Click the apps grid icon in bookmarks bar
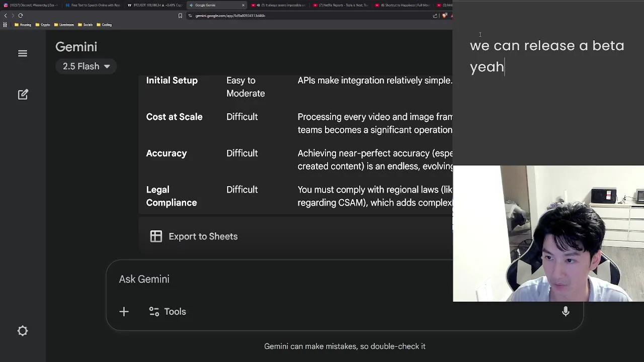 5,25
